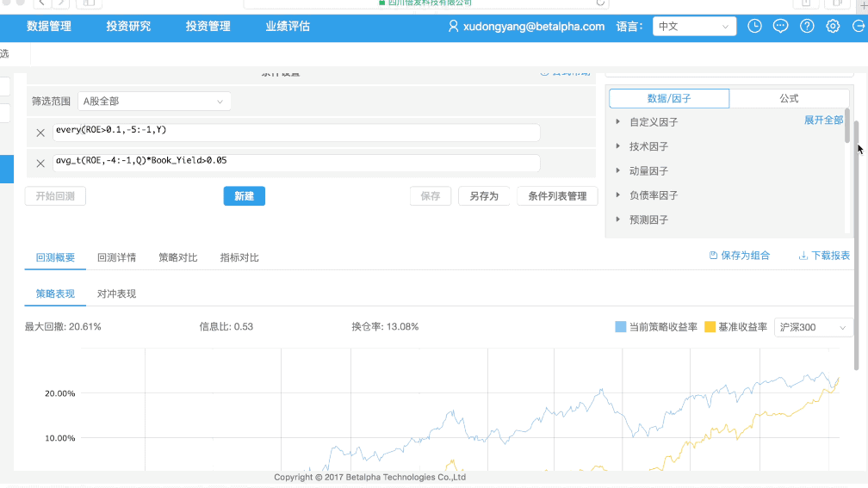
Task: Click the browser forward arrow
Action: 61,3
